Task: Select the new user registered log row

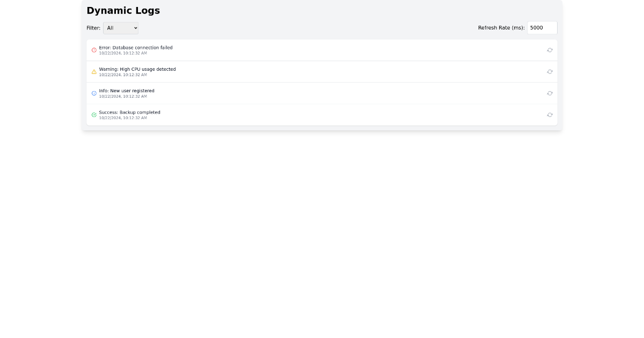Action: (322, 93)
